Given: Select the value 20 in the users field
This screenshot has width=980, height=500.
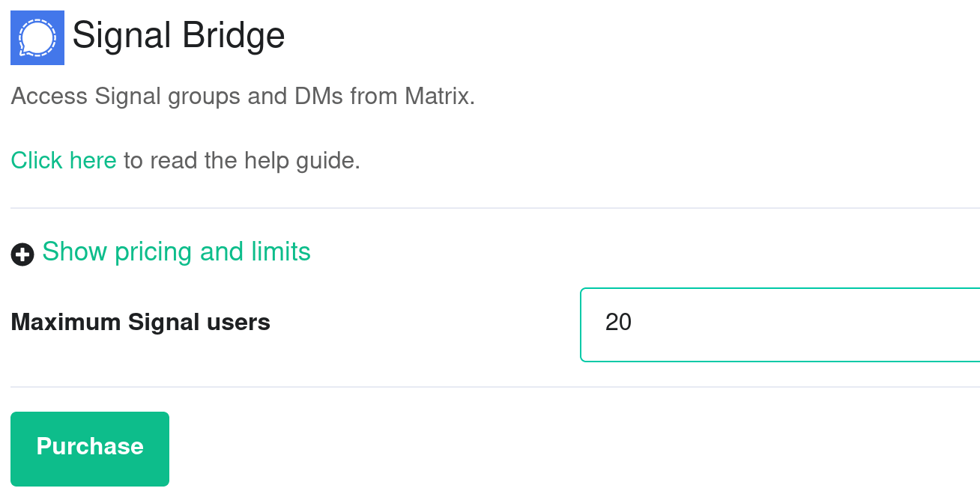Looking at the screenshot, I should [x=618, y=323].
